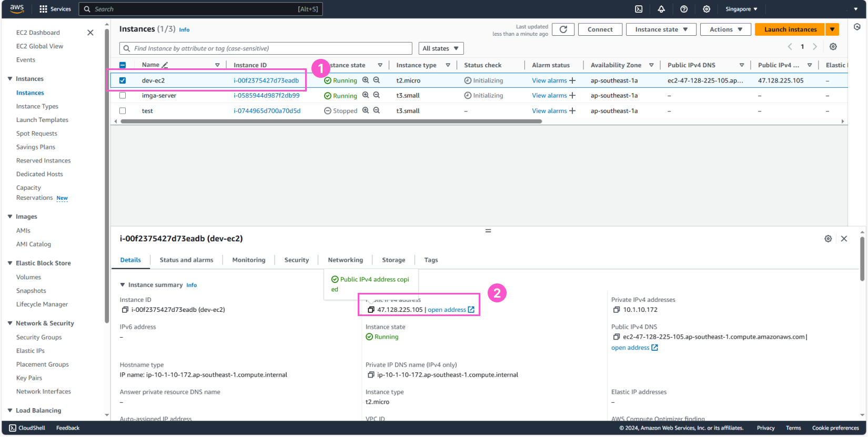868x437 pixels.
Task: Refresh the instances list
Action: pyautogui.click(x=563, y=29)
